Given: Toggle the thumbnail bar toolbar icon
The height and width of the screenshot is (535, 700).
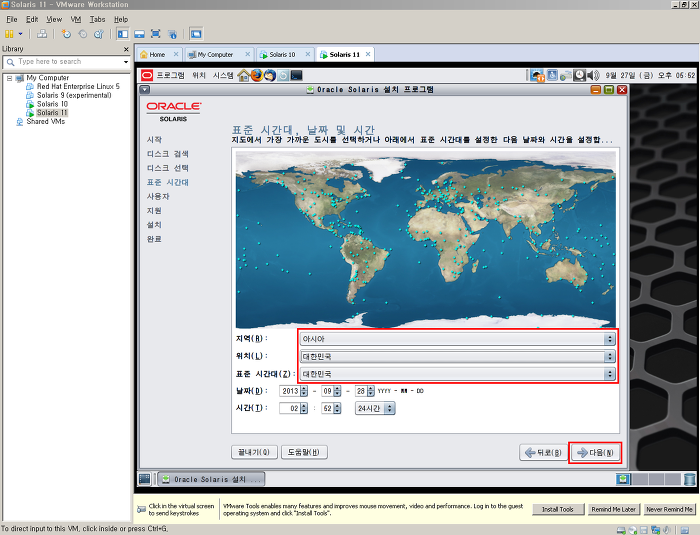Looking at the screenshot, I should click(x=139, y=34).
